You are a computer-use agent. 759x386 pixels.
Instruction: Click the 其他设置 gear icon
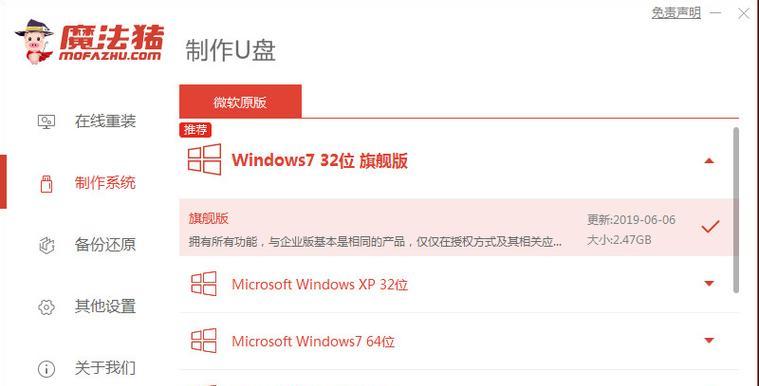coord(46,307)
